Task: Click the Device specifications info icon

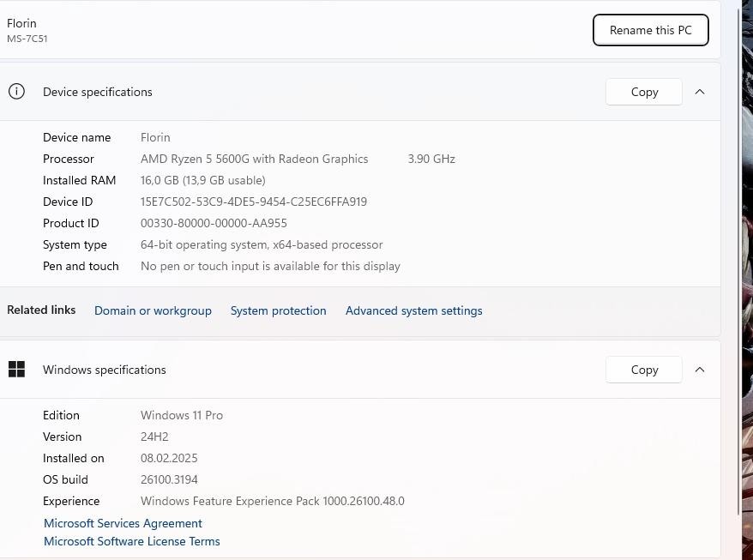Action: point(16,92)
